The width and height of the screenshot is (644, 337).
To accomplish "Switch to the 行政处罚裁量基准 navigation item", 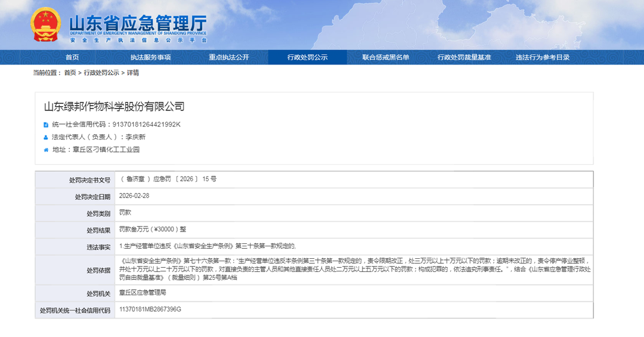I will point(464,57).
